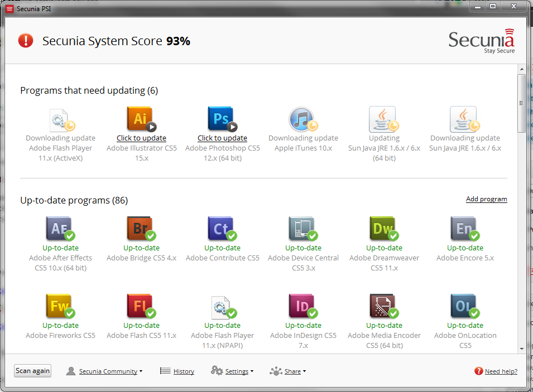This screenshot has height=392, width=533.
Task: Select the Adobe Flash Player NPAPI icon
Action: click(224, 307)
